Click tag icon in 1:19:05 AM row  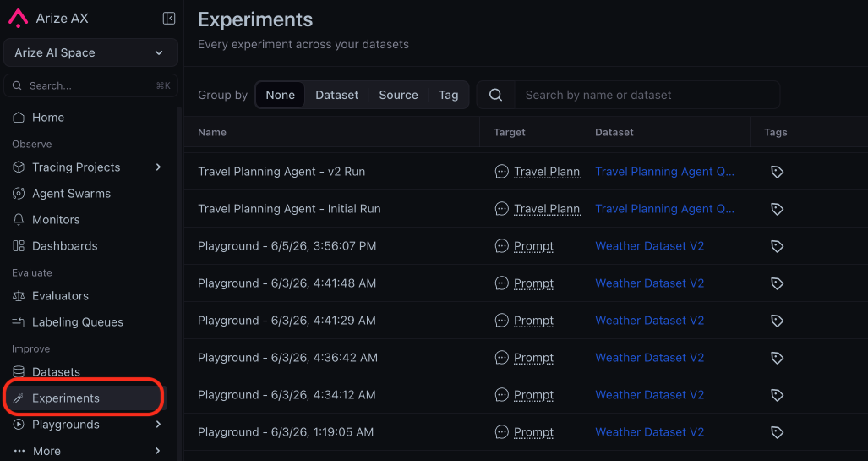click(x=778, y=431)
